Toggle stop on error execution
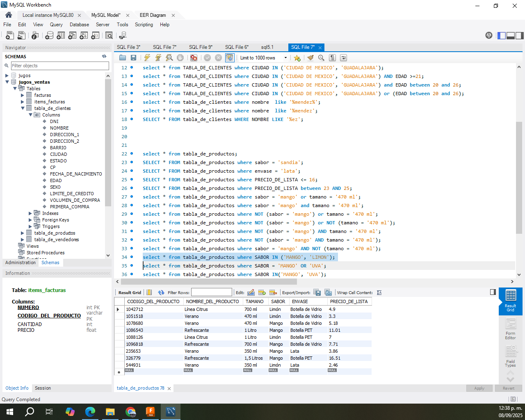The height and width of the screenshot is (420, 525). point(194,58)
